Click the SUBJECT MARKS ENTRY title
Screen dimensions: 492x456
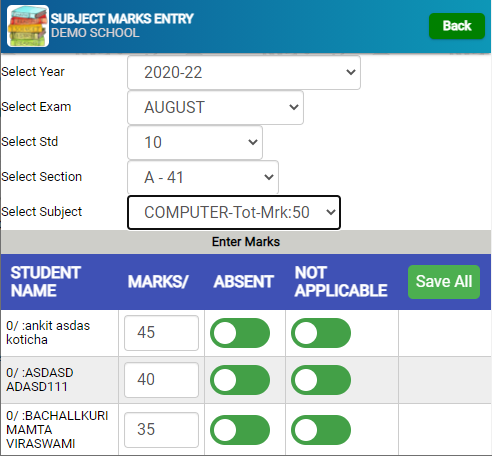click(122, 19)
